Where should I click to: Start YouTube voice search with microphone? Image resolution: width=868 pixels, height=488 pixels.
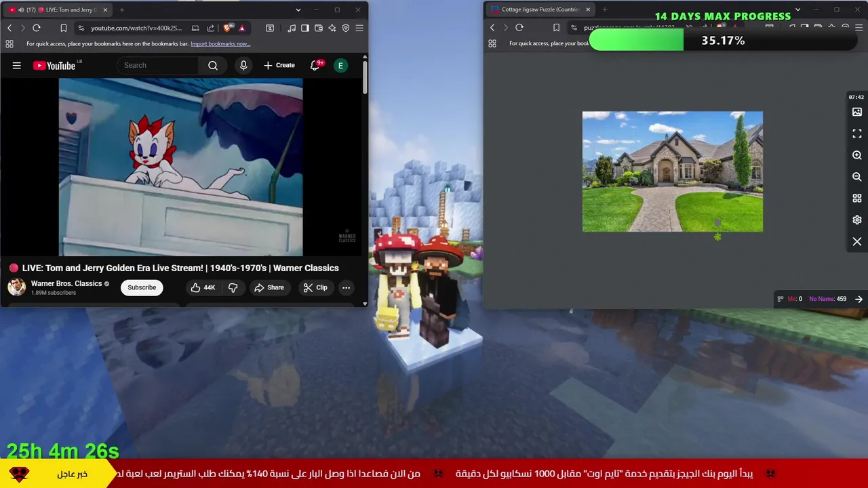243,65
